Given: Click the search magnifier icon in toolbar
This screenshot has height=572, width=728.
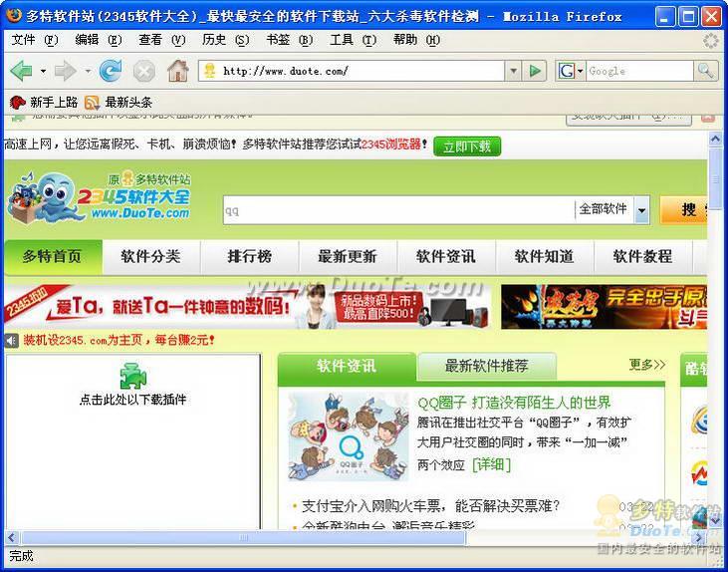Looking at the screenshot, I should coord(706,71).
